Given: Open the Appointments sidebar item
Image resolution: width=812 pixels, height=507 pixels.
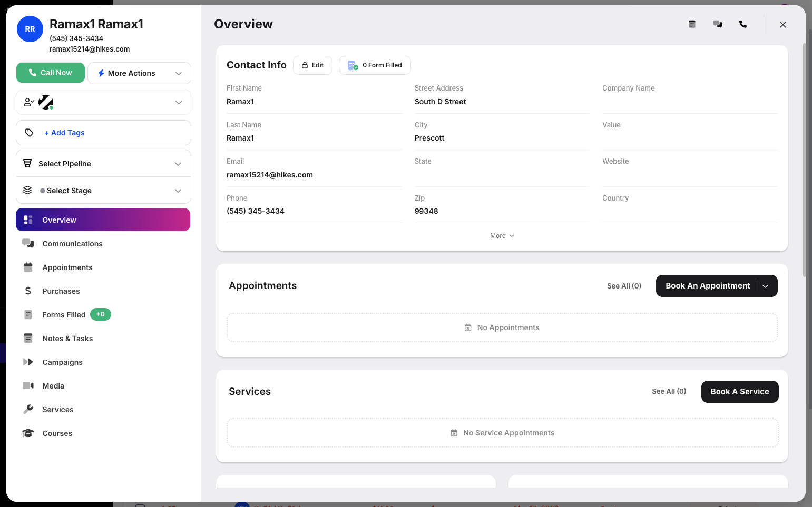Looking at the screenshot, I should tap(67, 267).
